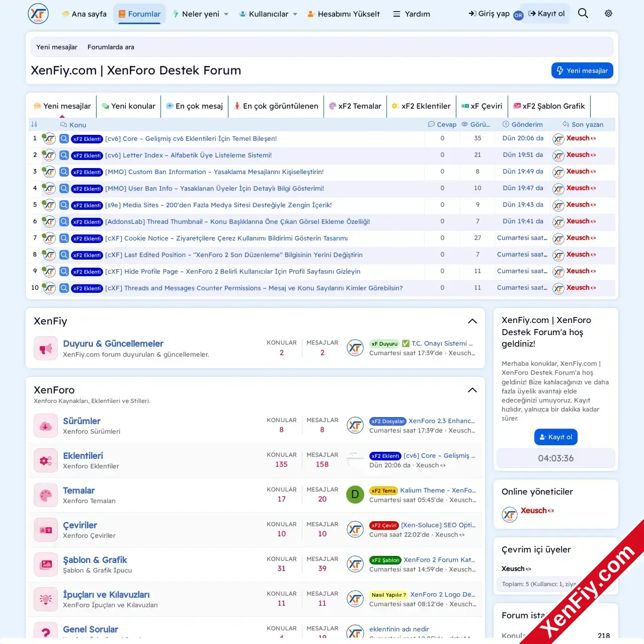
Task: Open Forumlar in navbar
Action: (139, 14)
